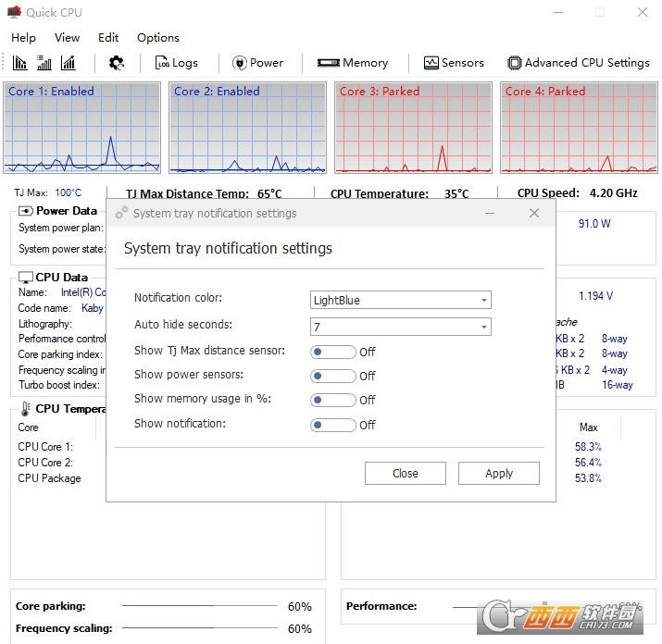This screenshot has height=644, width=662.
Task: Open the Help menu
Action: (24, 38)
